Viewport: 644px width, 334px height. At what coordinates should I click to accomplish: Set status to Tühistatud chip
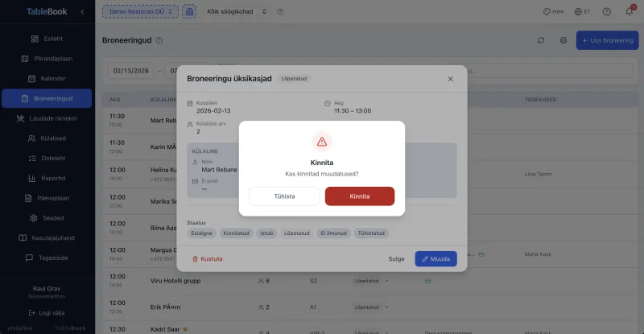(x=372, y=233)
